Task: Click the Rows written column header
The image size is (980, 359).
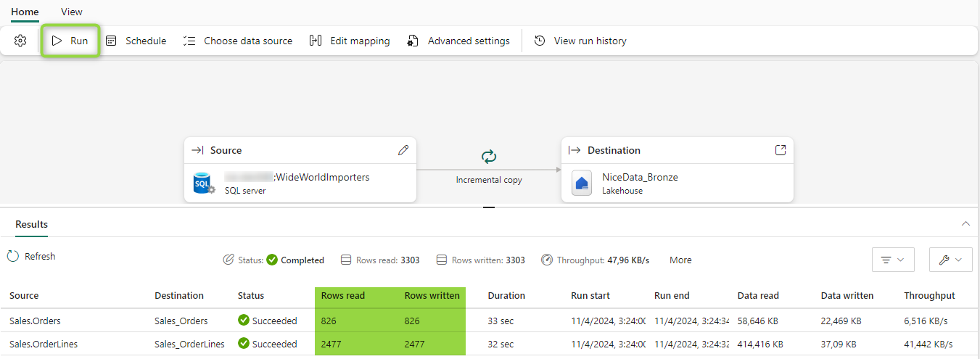Action: tap(432, 295)
